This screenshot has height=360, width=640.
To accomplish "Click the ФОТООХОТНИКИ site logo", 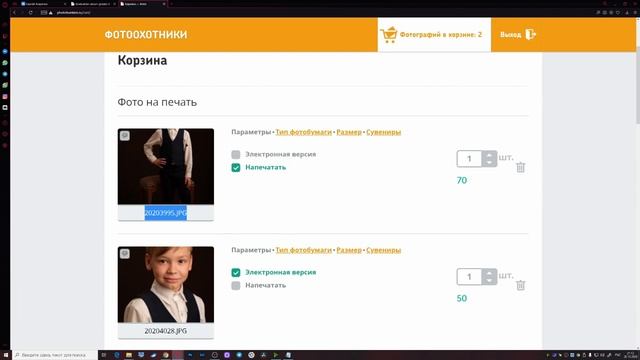I will pyautogui.click(x=146, y=35).
